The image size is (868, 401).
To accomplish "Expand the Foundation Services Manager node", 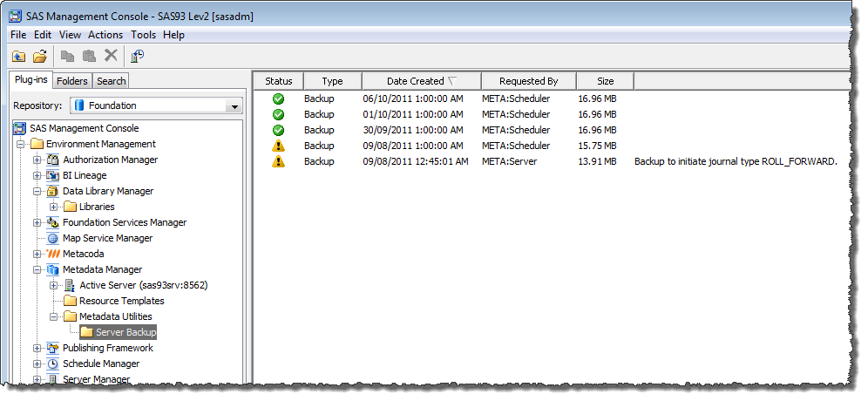I will tap(37, 222).
